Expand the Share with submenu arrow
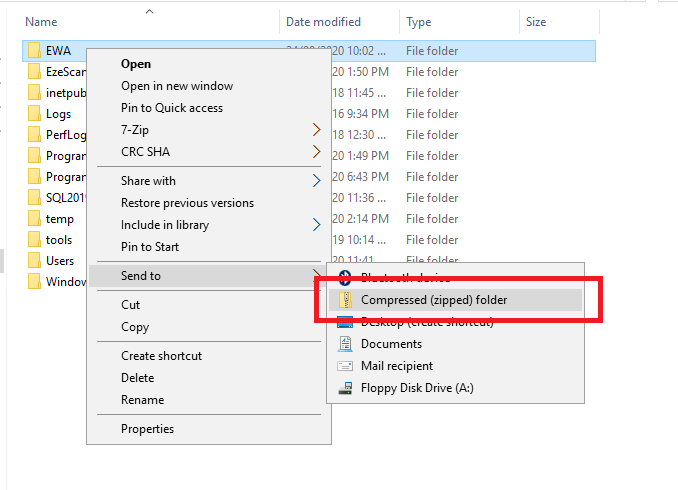 coord(317,181)
